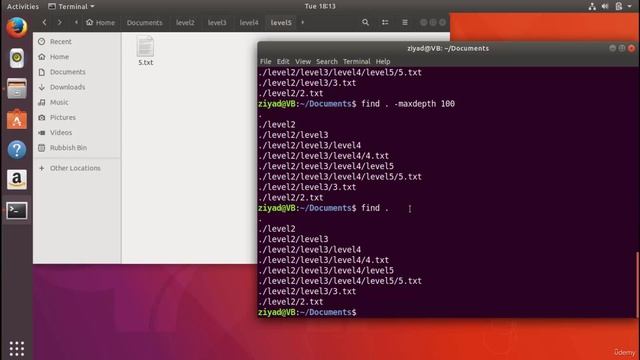Viewport: 640px width, 360px height.
Task: Open terminal Terminal menu
Action: 356,61
